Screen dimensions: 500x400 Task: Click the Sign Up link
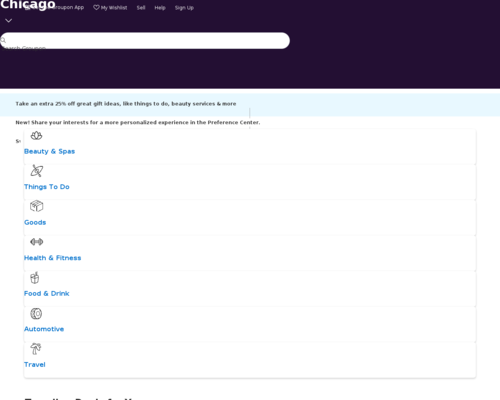(184, 8)
